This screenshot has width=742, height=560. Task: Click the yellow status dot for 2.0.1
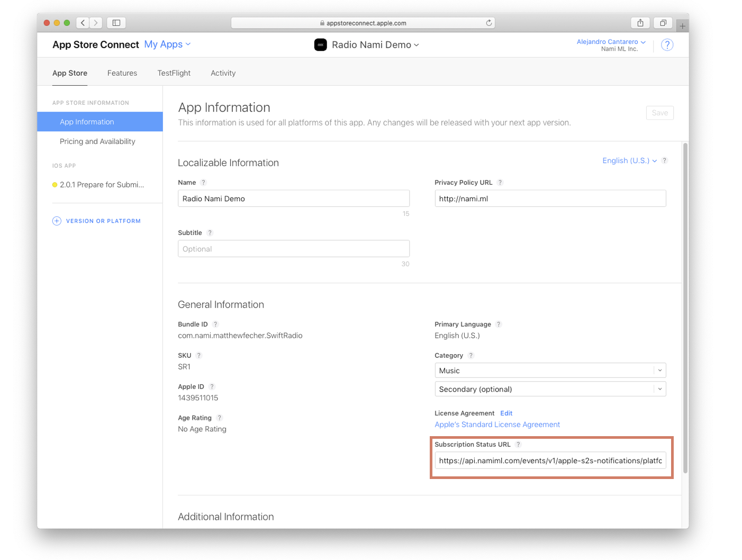(x=55, y=185)
